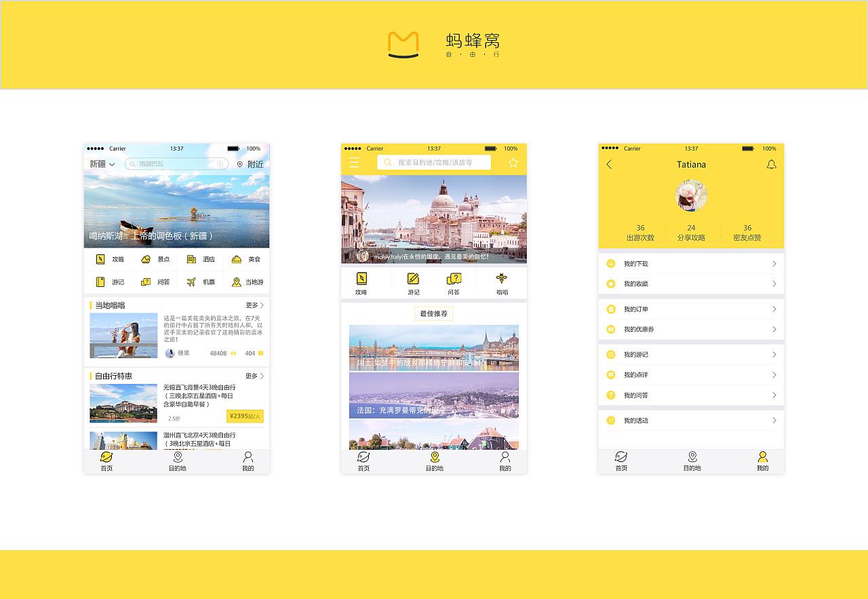Open the 无锡直飞背景4天3晚自由行 deal title

coord(199,395)
